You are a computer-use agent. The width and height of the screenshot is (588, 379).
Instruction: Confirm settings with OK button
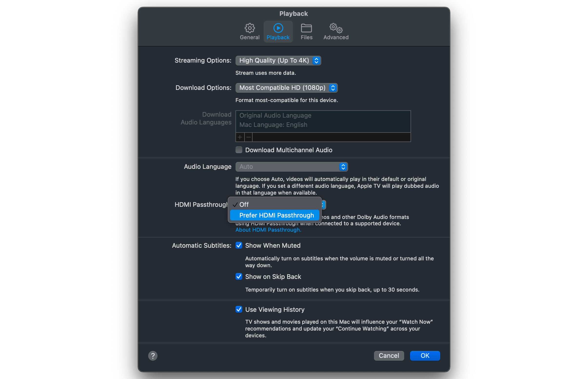click(x=425, y=356)
